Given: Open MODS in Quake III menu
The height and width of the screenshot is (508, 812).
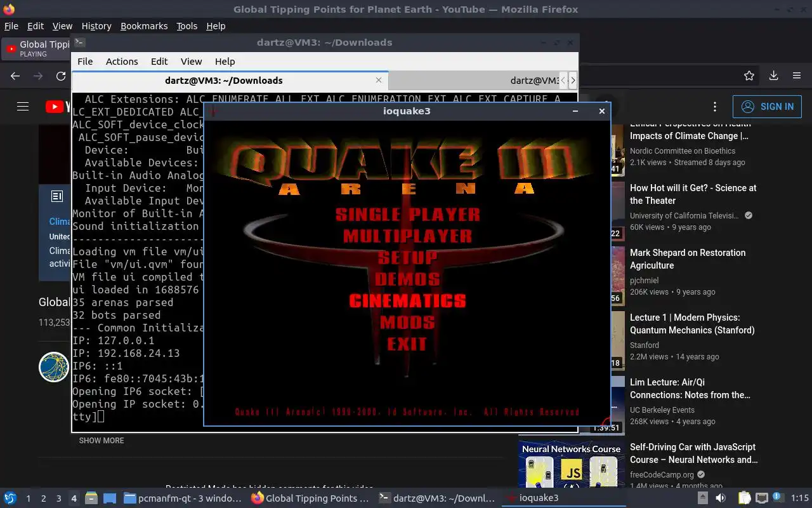Looking at the screenshot, I should [407, 322].
